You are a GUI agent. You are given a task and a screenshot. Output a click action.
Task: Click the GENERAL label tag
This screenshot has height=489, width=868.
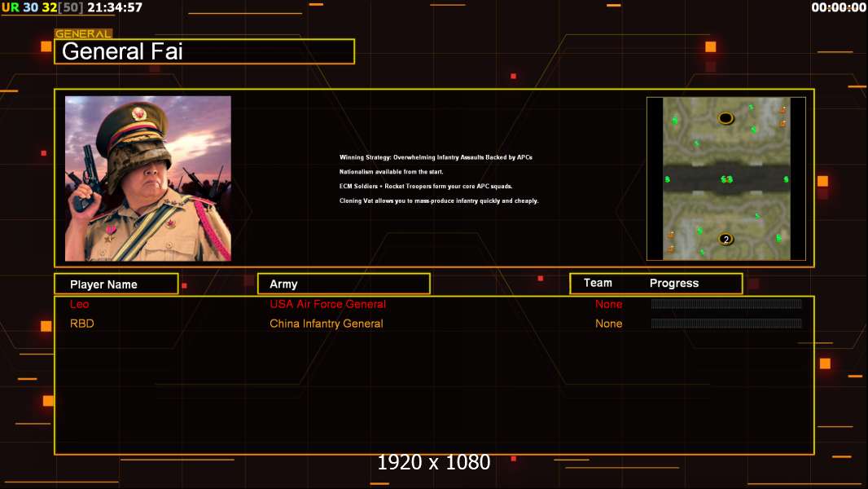pos(83,33)
